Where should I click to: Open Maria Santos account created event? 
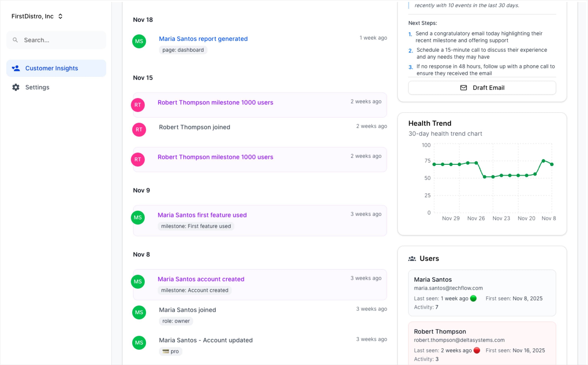coord(201,279)
